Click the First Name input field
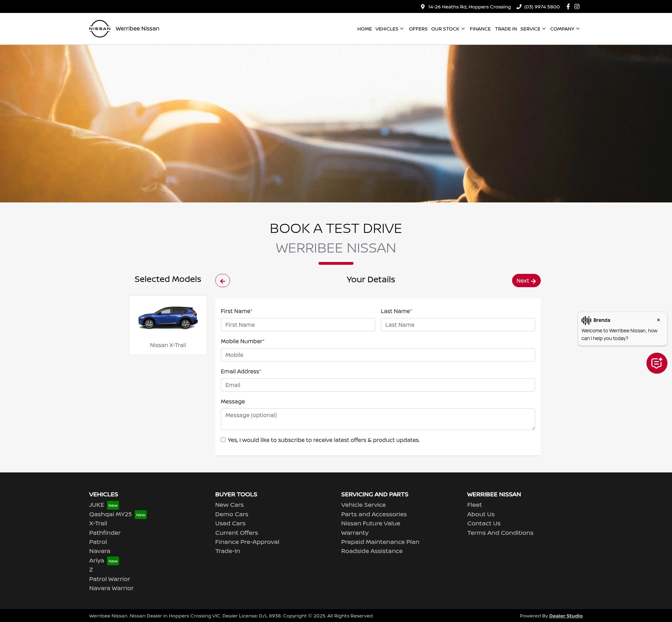Viewport: 672px width, 622px height. (x=298, y=325)
